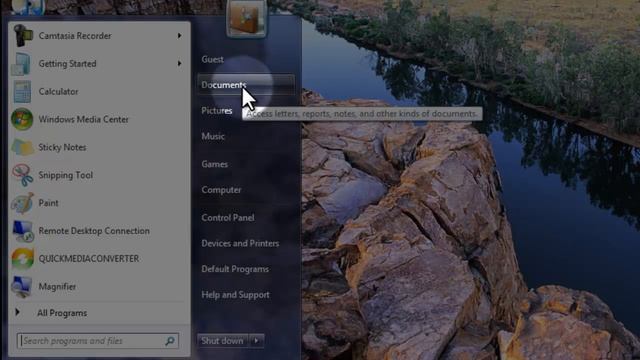Open Camtasia Recorder icon in Start menu
Image resolution: width=640 pixels, height=360 pixels.
click(22, 36)
